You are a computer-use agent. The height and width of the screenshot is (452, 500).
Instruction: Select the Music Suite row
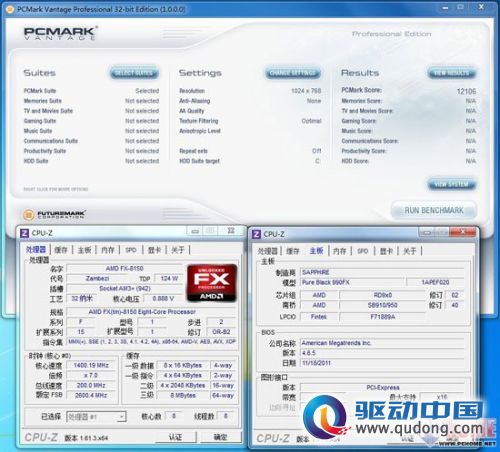tap(91, 131)
